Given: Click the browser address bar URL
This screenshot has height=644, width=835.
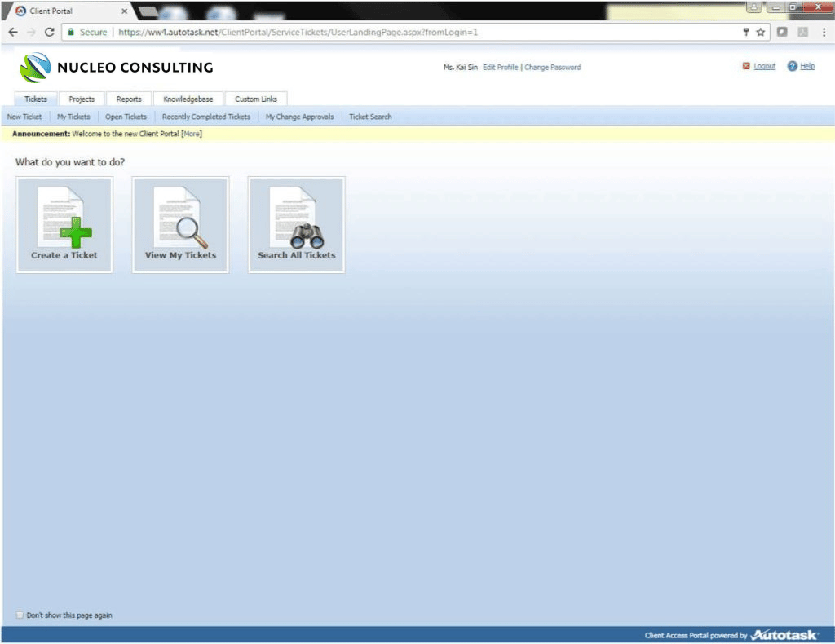Looking at the screenshot, I should pos(298,33).
